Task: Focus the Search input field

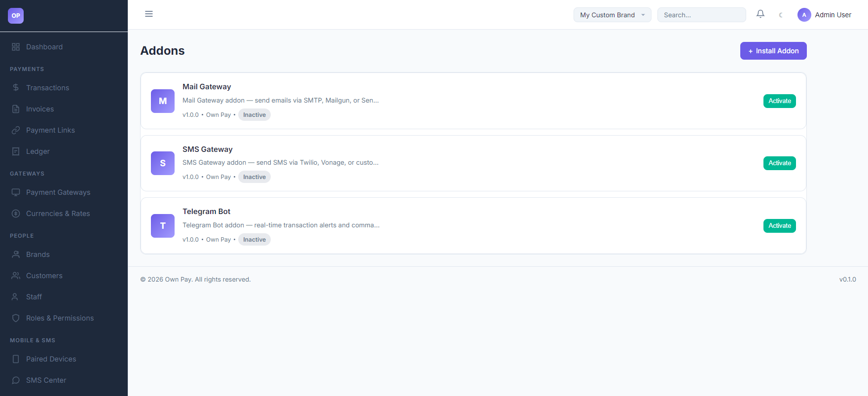Action: pos(701,15)
